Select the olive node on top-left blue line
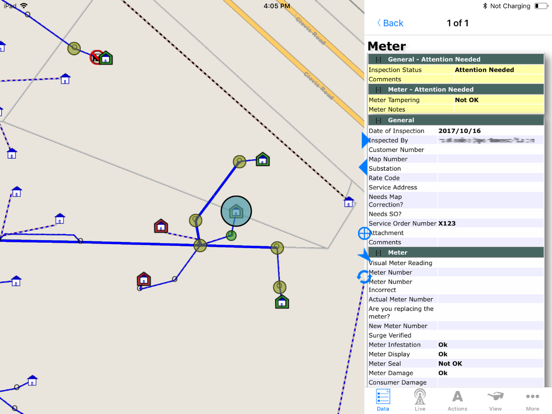This screenshot has height=414, width=552. pos(74,48)
